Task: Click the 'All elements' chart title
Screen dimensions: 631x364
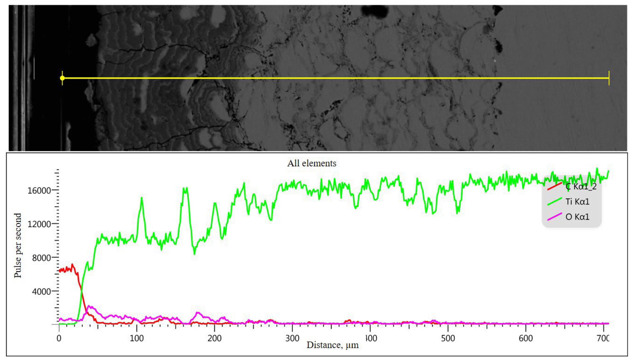Action: 312,163
